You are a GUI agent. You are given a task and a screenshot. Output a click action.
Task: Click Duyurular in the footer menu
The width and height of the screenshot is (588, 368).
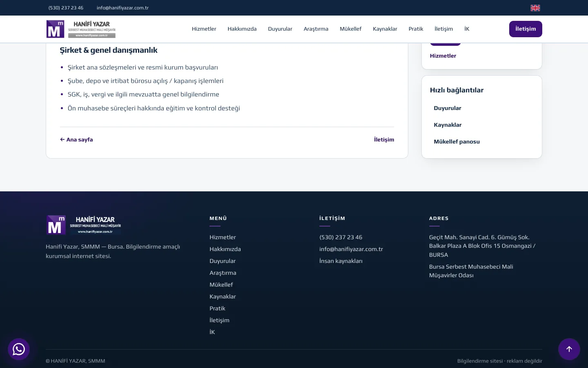coord(223,261)
